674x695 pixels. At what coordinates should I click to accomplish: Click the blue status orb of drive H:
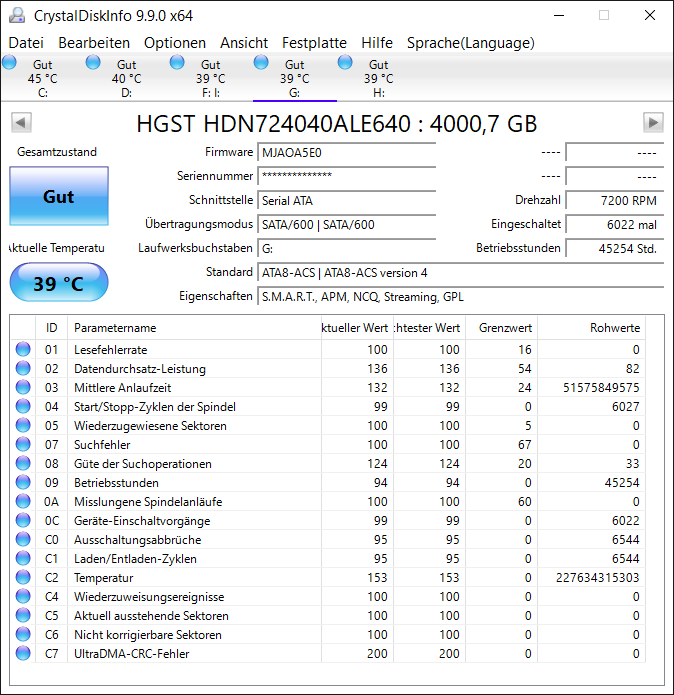(x=345, y=62)
